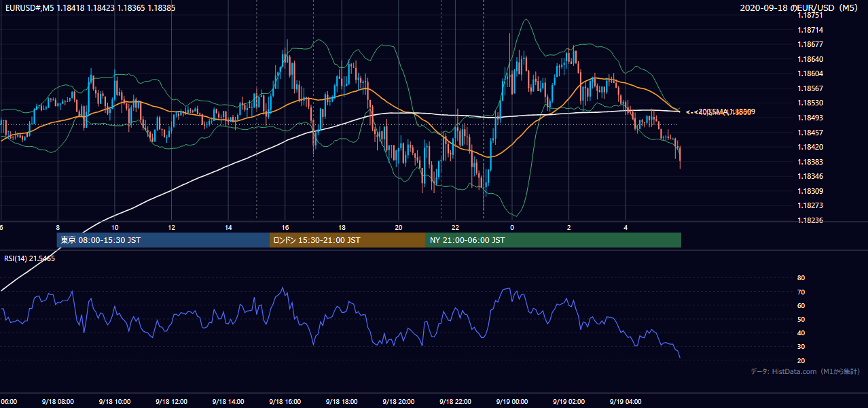868x408 pixels.
Task: Click price axis label 1.18309
Action: coord(810,191)
